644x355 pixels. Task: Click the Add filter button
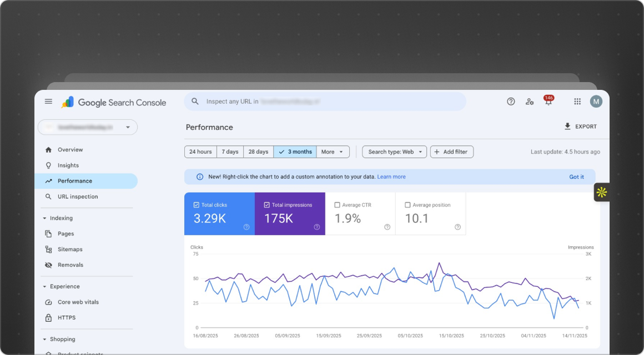[x=452, y=152]
